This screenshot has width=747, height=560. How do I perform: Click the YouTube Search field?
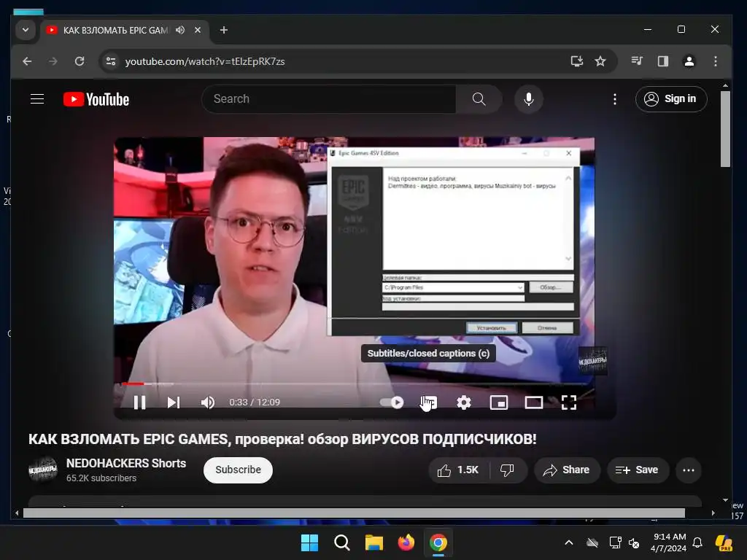[x=329, y=99]
